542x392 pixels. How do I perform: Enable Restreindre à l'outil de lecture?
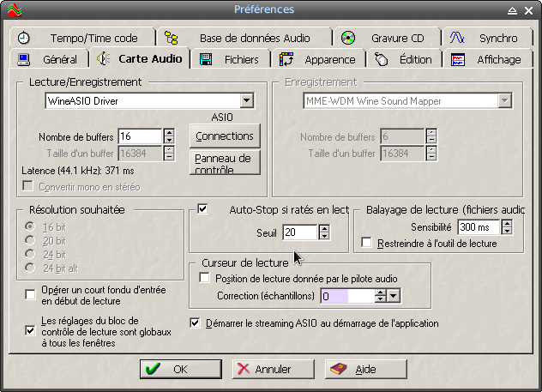click(367, 244)
